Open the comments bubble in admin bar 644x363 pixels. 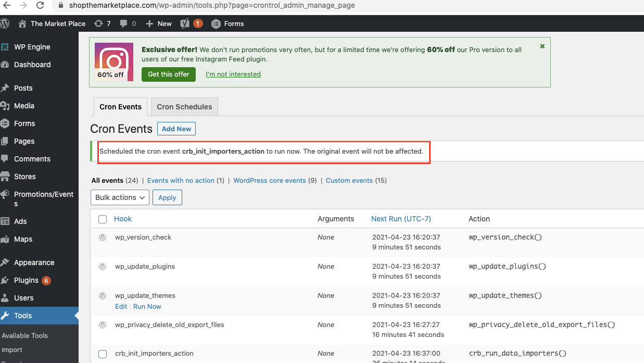click(128, 23)
